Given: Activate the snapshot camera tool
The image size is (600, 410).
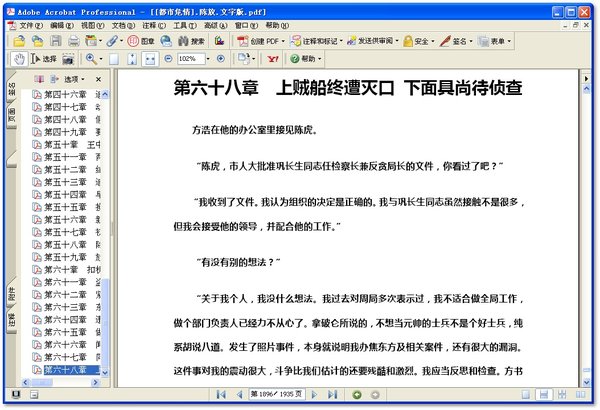Looking at the screenshot, I should click(68, 59).
